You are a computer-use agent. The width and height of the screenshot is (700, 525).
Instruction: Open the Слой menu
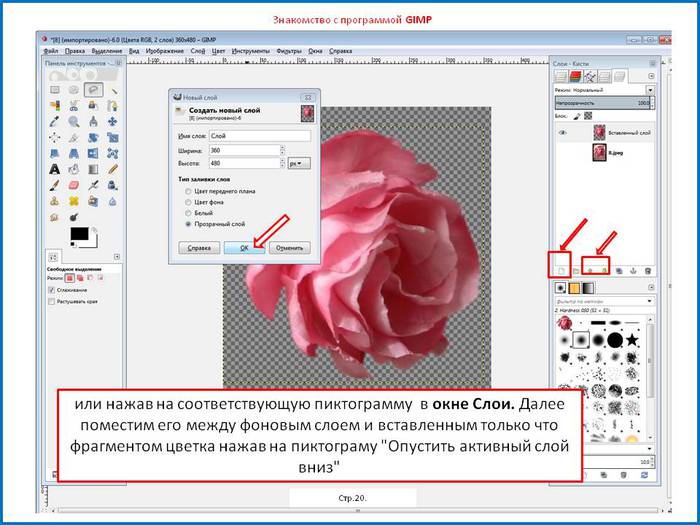[x=198, y=51]
